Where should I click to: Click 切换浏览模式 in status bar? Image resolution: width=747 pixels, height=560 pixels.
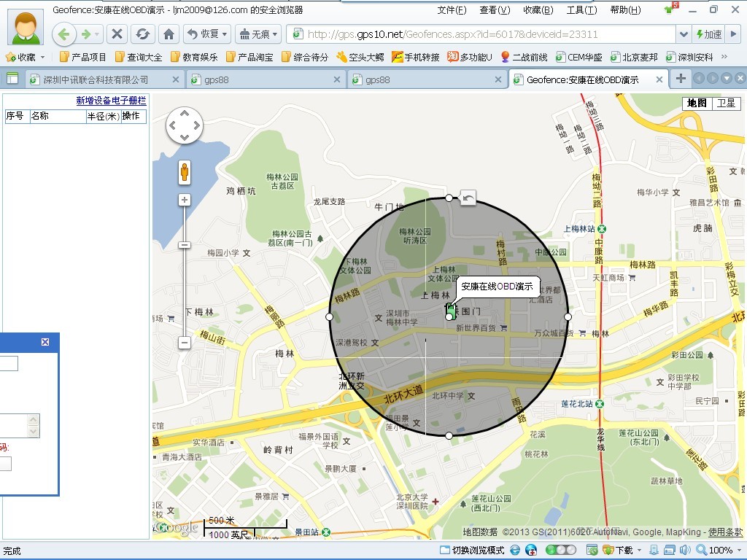[x=472, y=551]
